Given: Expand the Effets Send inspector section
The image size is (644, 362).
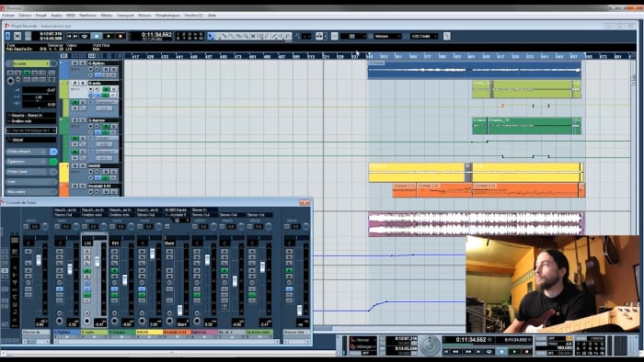Looking at the screenshot, I should pyautogui.click(x=27, y=172).
